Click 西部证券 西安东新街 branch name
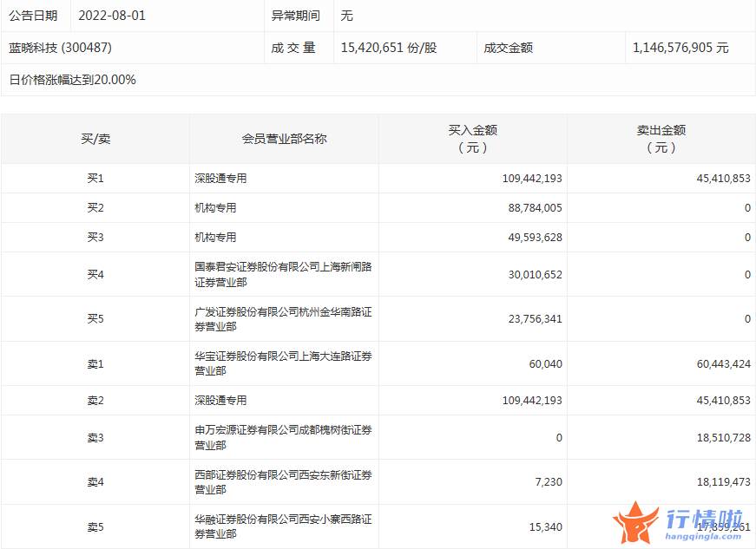 pyautogui.click(x=284, y=482)
